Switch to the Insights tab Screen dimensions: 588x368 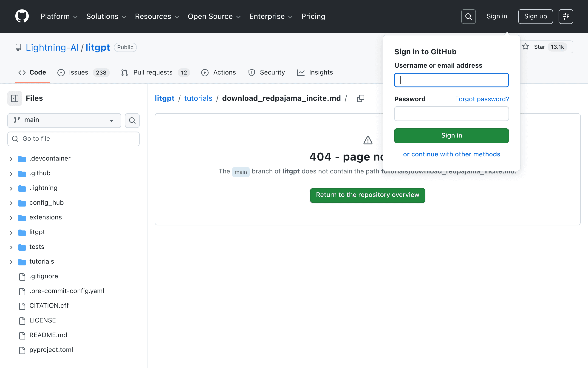click(x=315, y=72)
